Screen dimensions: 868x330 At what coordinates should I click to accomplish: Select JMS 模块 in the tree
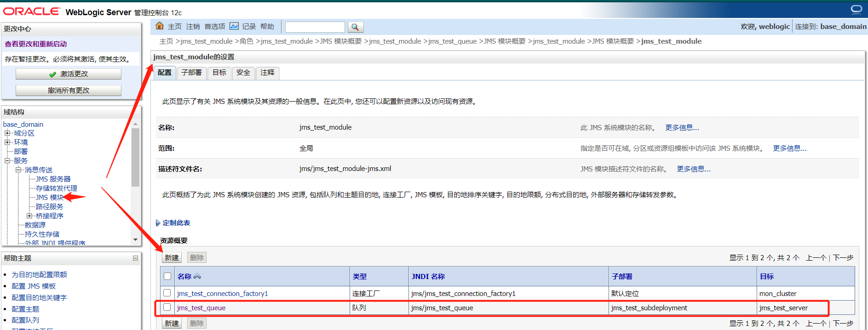click(50, 198)
